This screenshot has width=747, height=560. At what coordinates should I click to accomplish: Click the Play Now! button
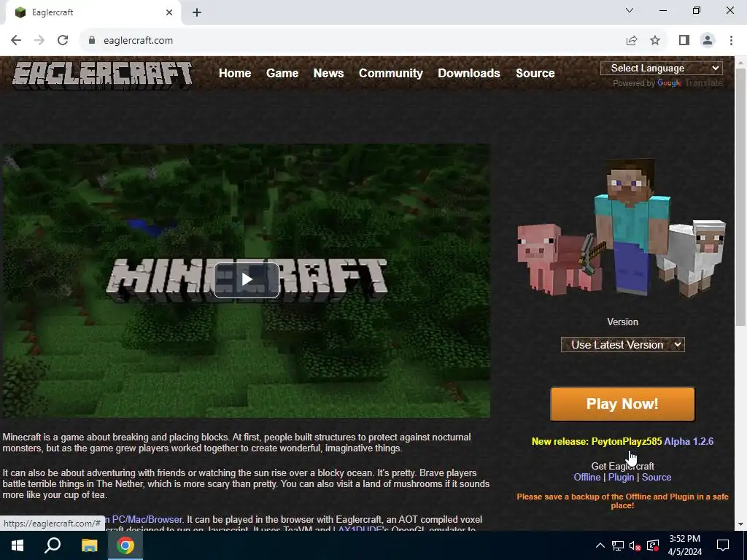(x=623, y=404)
